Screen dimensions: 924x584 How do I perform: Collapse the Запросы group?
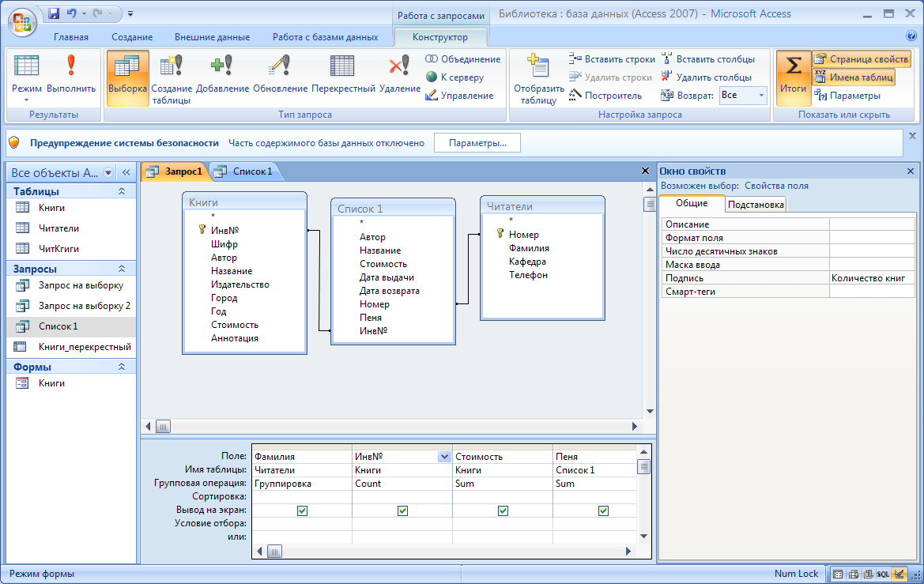tap(122, 269)
